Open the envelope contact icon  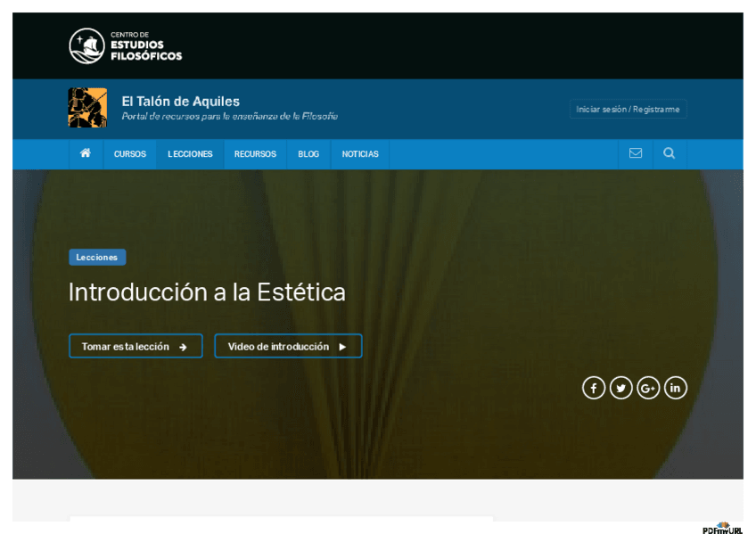(636, 153)
